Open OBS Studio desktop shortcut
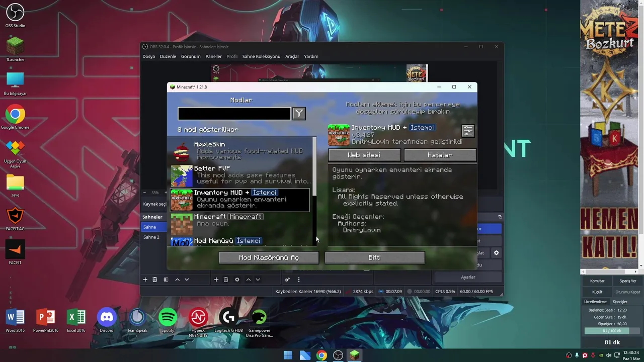 tap(15, 16)
